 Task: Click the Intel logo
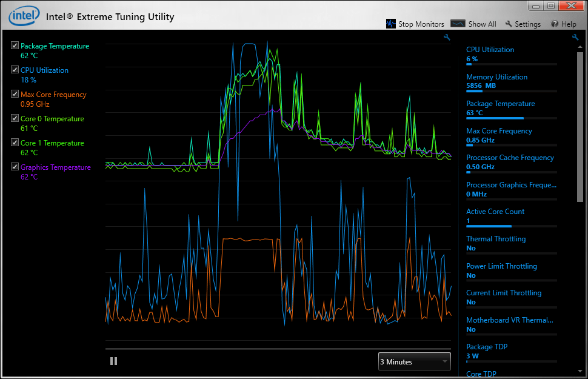coord(25,16)
